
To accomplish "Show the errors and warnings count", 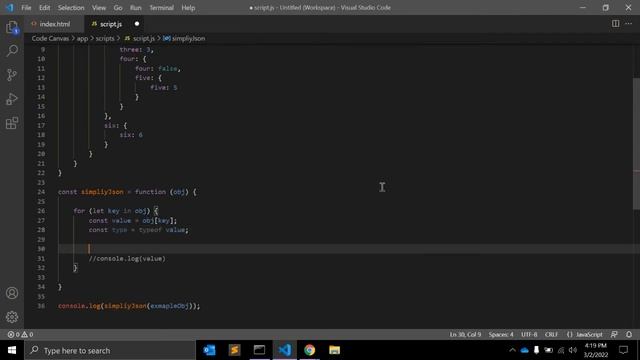I will tap(20, 334).
